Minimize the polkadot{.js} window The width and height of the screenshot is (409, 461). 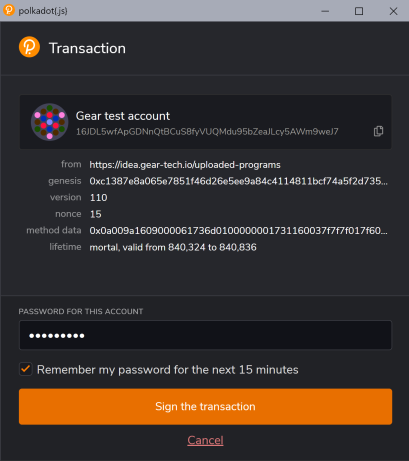point(325,11)
